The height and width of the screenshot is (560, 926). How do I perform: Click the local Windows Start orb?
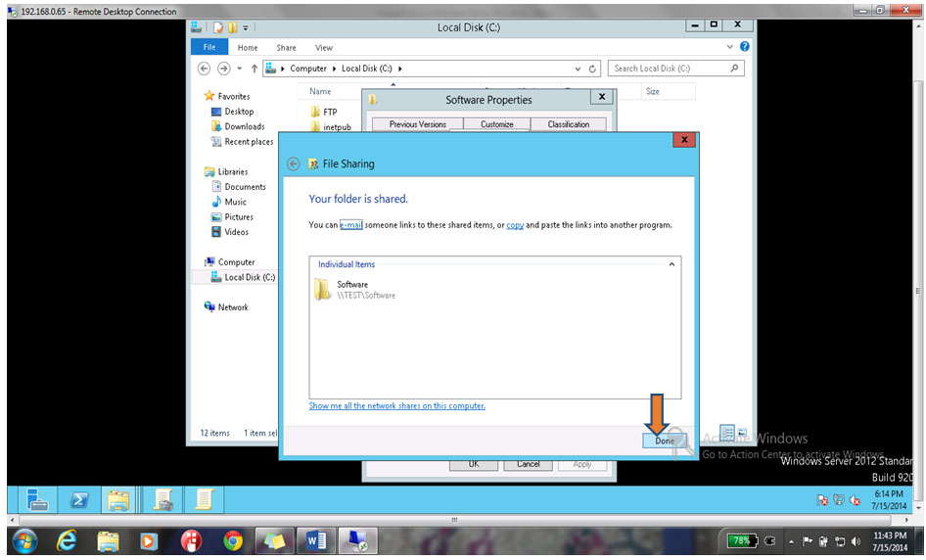pyautogui.click(x=24, y=541)
